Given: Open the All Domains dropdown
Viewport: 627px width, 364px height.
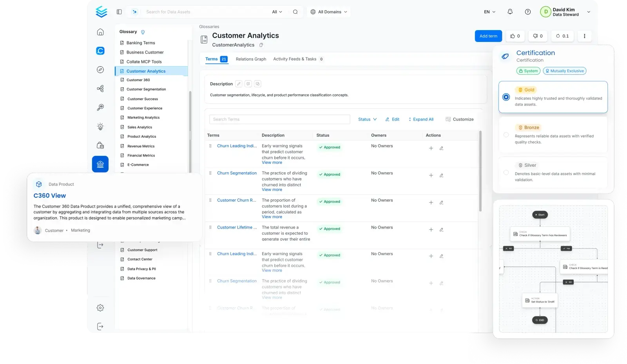Looking at the screenshot, I should click(329, 12).
